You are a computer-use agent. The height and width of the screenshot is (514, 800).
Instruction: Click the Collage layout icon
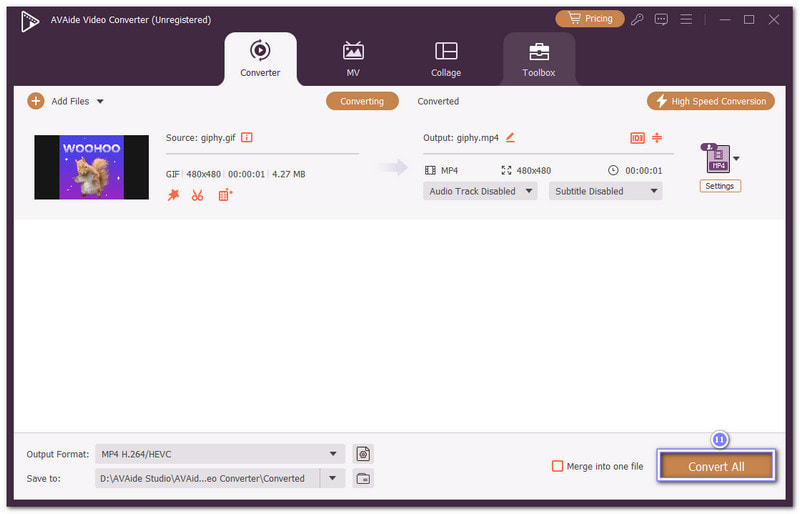[446, 51]
